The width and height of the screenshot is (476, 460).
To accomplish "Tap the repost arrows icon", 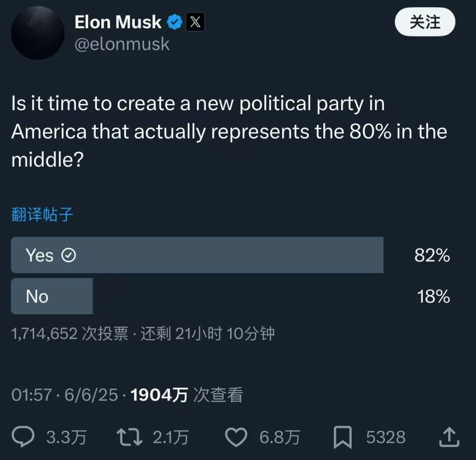I will click(x=130, y=437).
